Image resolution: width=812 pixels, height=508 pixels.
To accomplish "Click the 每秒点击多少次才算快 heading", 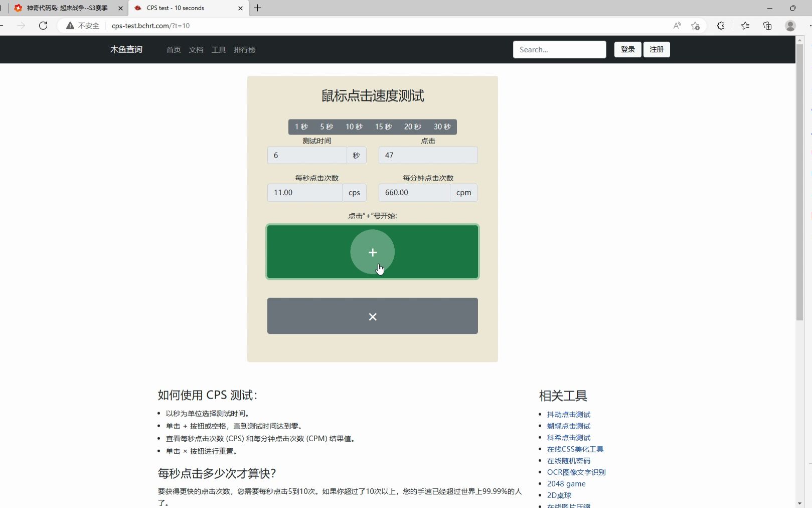I will [x=217, y=473].
